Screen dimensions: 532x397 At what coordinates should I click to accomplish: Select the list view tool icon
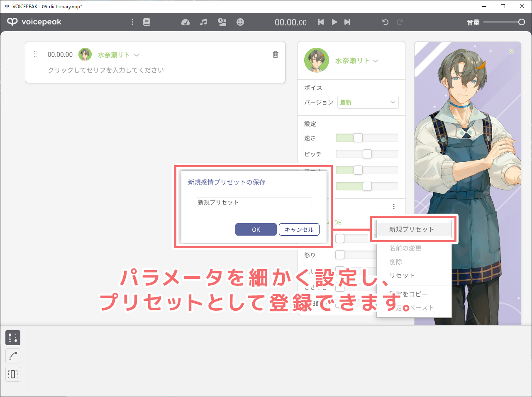[13, 338]
